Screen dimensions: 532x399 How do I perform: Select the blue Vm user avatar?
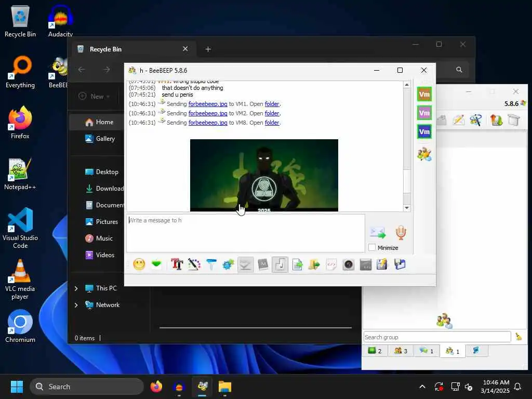click(424, 131)
